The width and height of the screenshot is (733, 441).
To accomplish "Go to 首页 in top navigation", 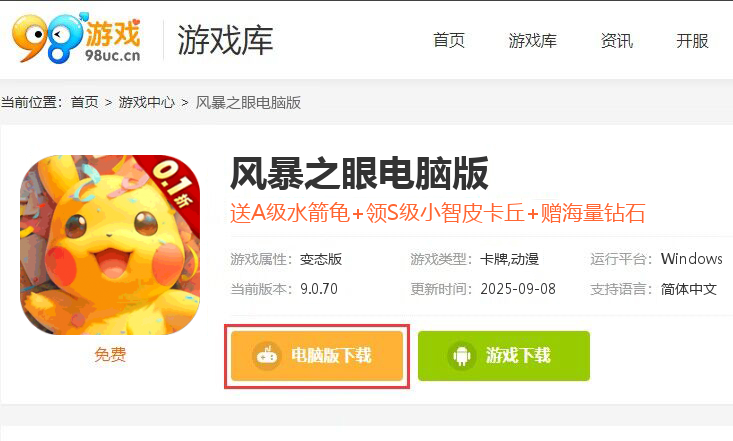I will (449, 41).
